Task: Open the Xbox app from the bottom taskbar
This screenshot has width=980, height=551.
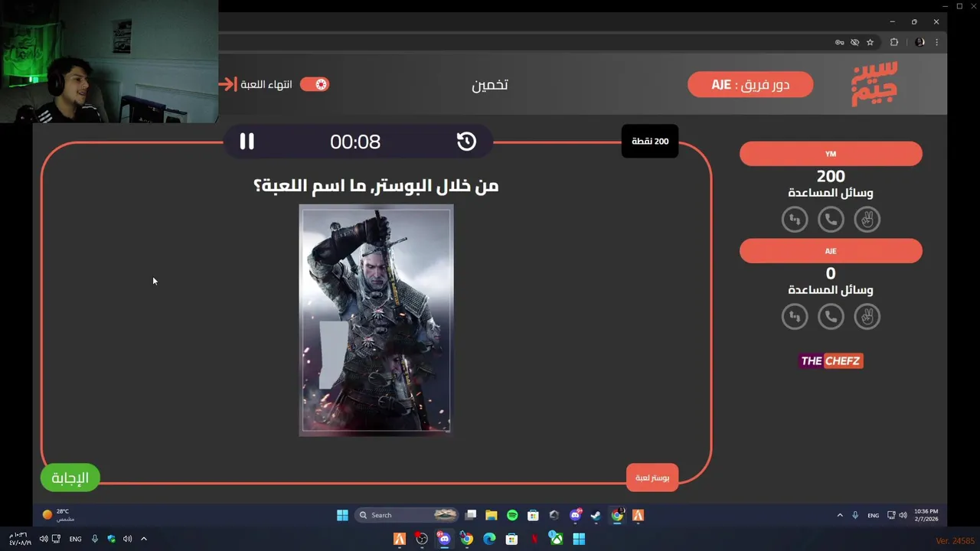Action: pyautogui.click(x=557, y=539)
